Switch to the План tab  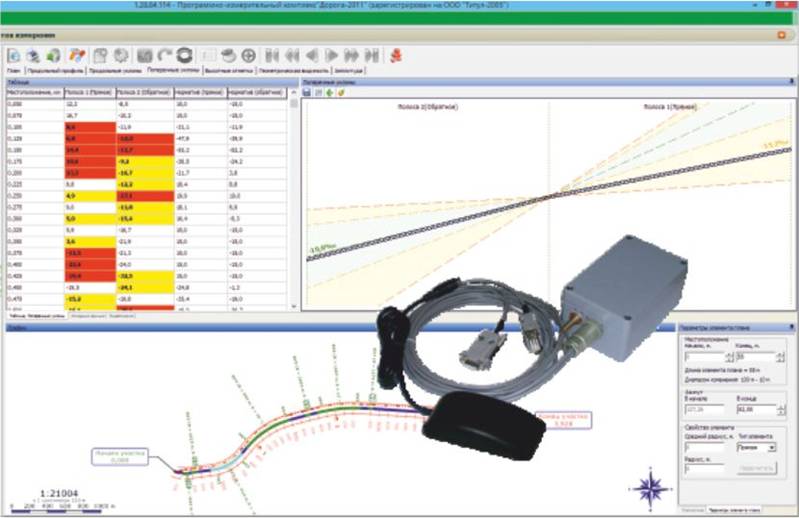click(14, 71)
